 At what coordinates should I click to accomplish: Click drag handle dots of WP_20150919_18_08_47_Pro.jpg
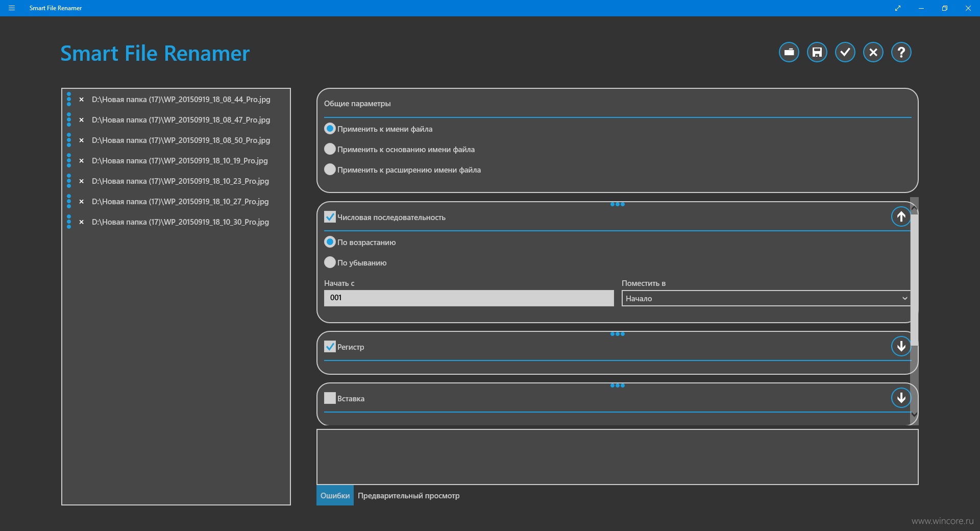tap(69, 119)
